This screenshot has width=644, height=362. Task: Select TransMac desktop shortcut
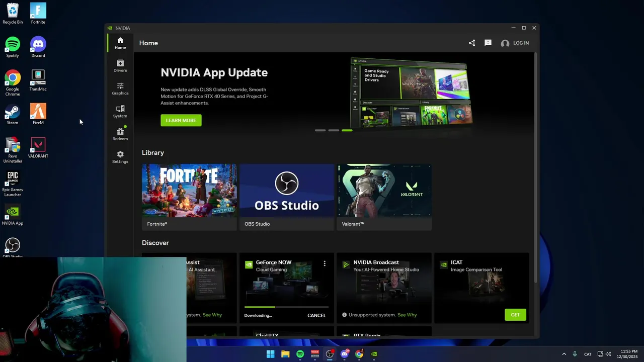(x=38, y=81)
